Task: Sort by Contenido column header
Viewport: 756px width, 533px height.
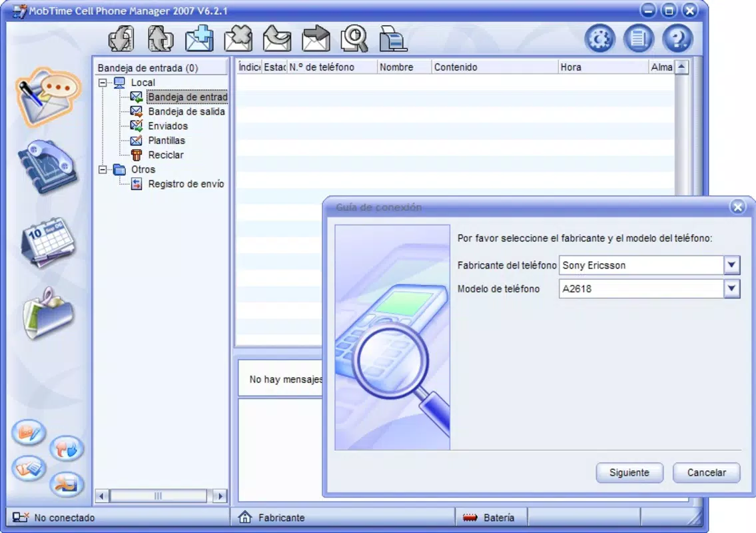Action: (495, 67)
